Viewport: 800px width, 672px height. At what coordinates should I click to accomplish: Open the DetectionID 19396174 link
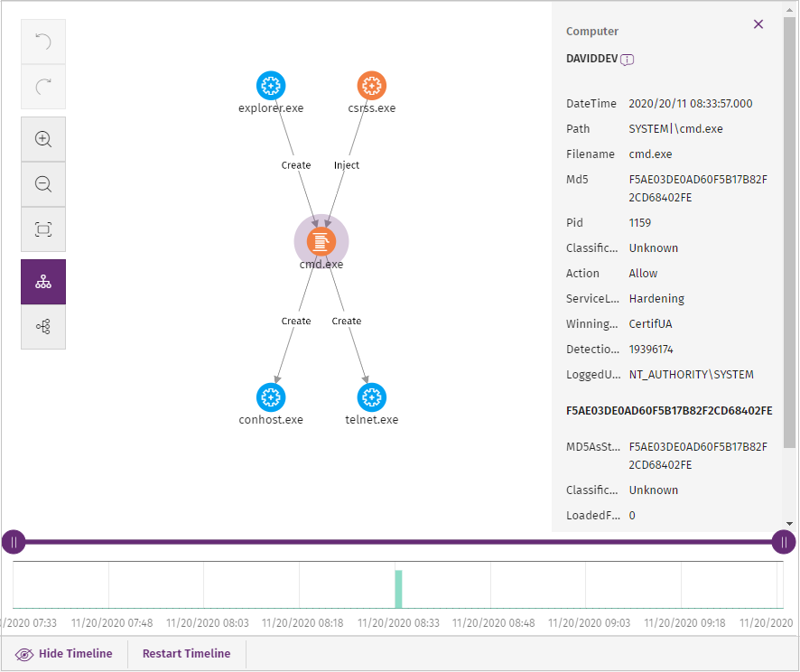[650, 349]
